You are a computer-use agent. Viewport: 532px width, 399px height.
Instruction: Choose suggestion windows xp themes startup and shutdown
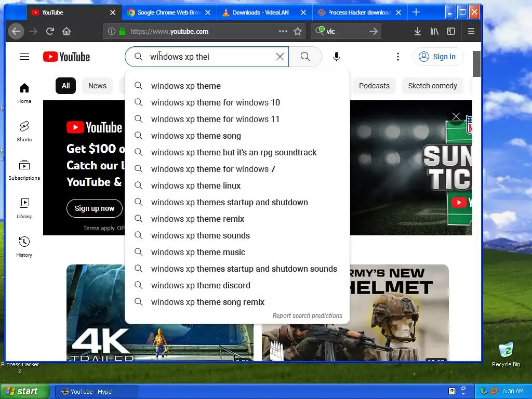click(237, 202)
